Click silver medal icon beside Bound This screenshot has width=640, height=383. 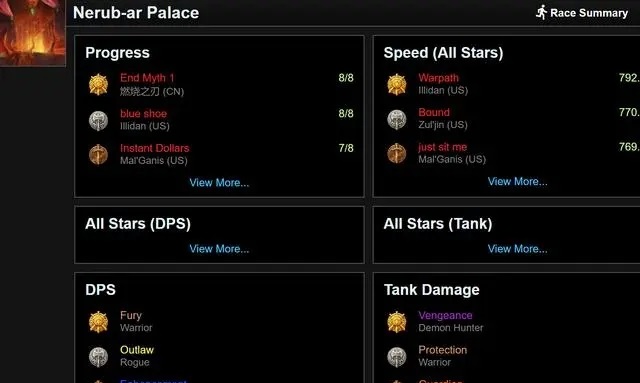tap(397, 119)
